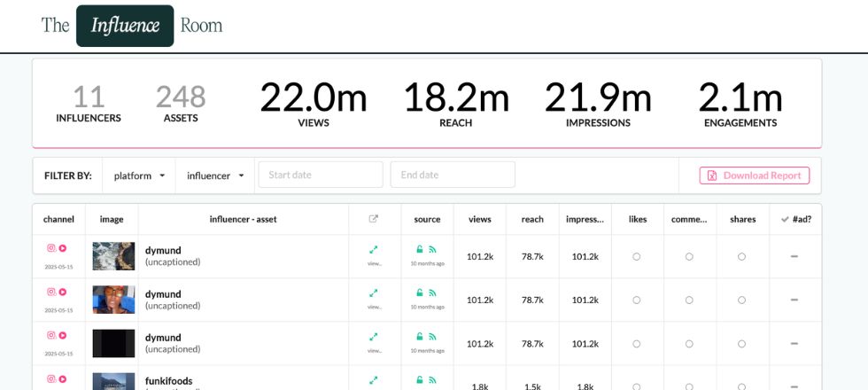Click the 1.5k reach value in the funkifoods row
The width and height of the screenshot is (868, 390).
(x=532, y=386)
